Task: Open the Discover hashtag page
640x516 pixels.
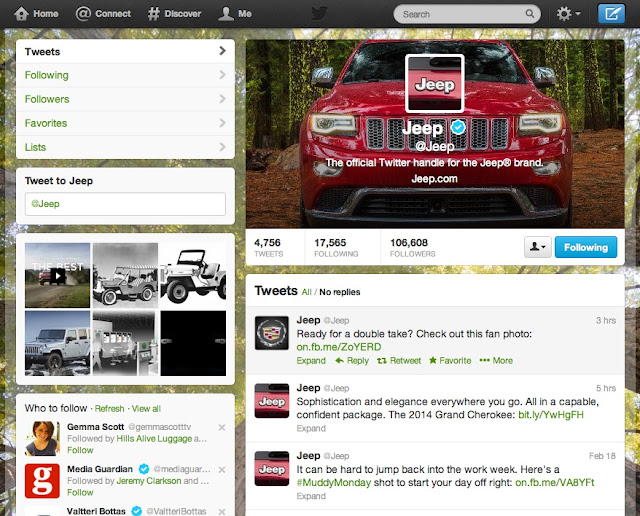Action: pyautogui.click(x=174, y=14)
